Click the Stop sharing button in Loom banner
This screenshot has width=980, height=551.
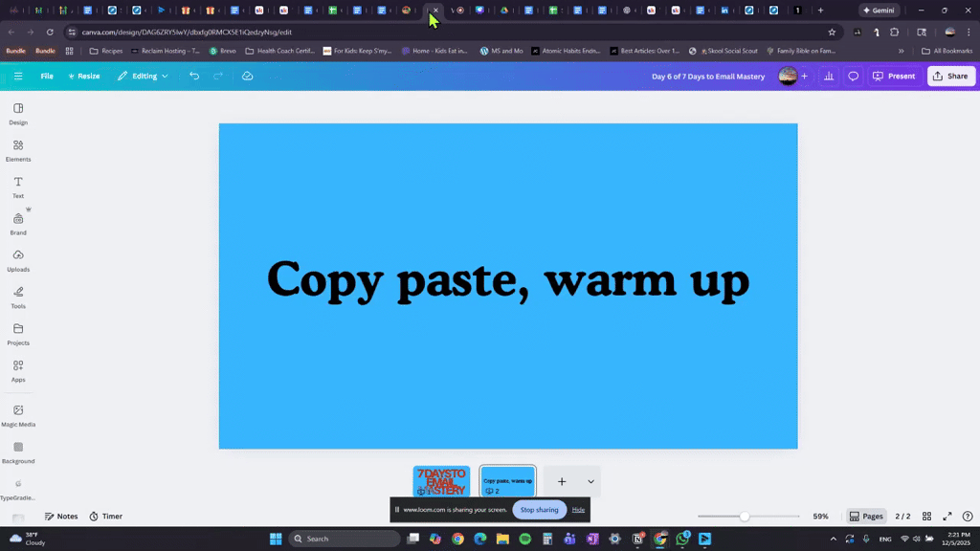[539, 510]
